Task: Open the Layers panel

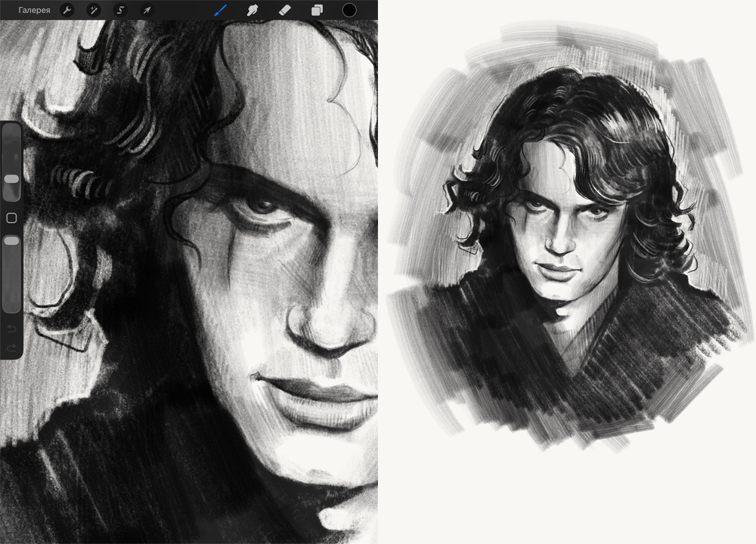Action: click(317, 10)
